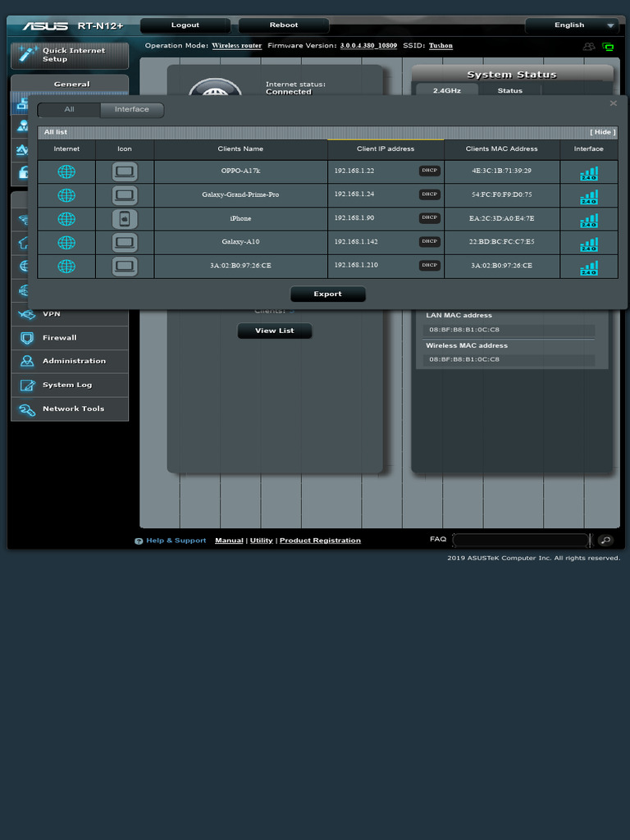Click the Logout button

tap(185, 25)
